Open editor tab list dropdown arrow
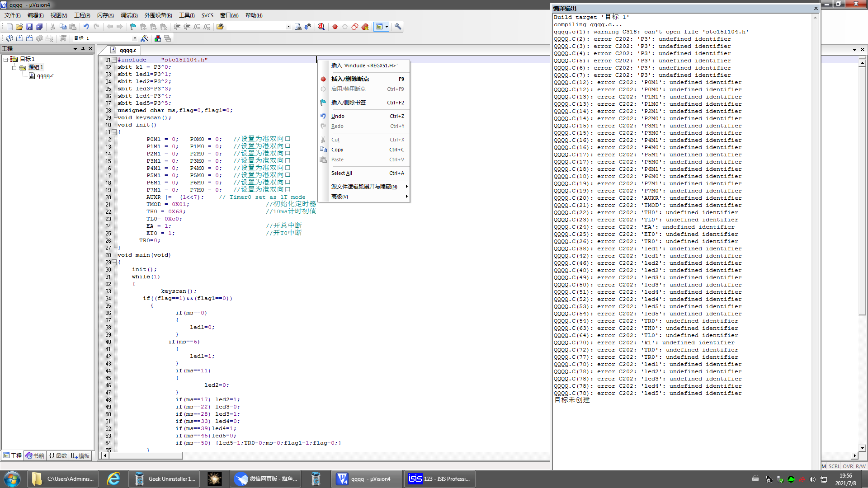Screen dimensions: 868x488 tap(854, 50)
